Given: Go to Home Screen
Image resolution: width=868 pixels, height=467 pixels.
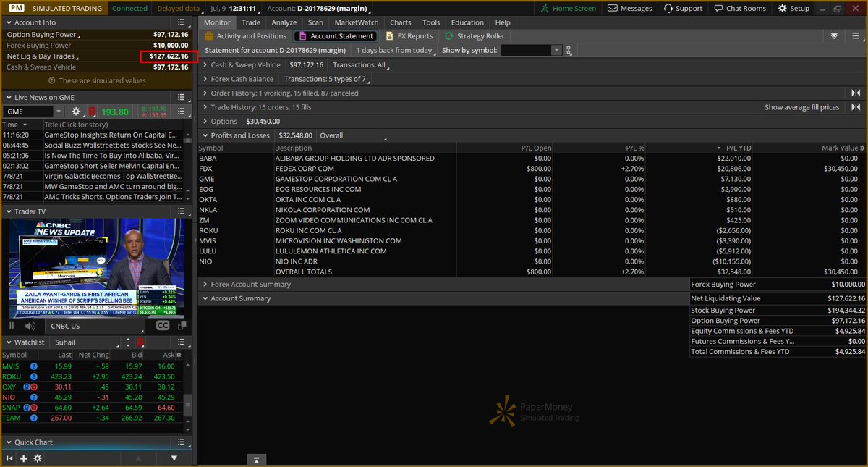Looking at the screenshot, I should coord(569,8).
